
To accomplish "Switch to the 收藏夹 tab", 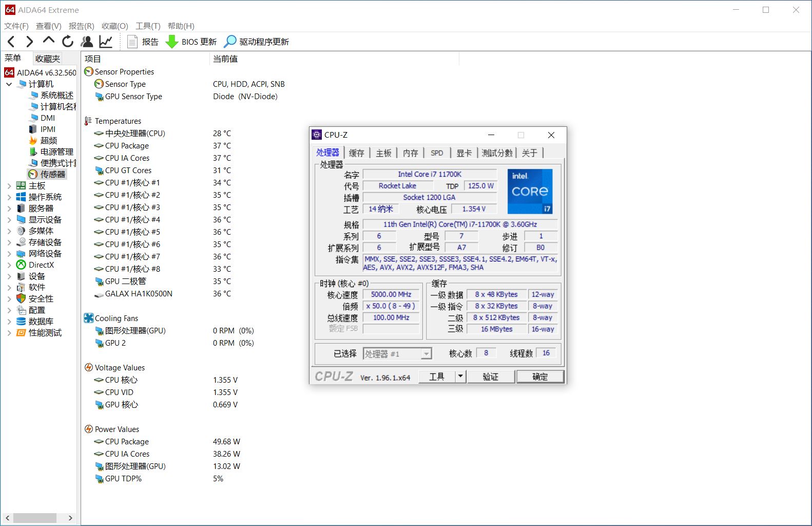I will tap(48, 59).
